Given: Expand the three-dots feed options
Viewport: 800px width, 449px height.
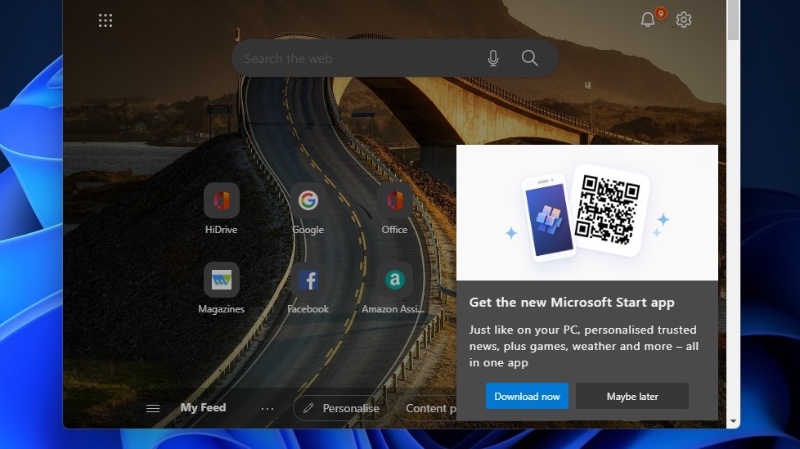Looking at the screenshot, I should (x=267, y=408).
